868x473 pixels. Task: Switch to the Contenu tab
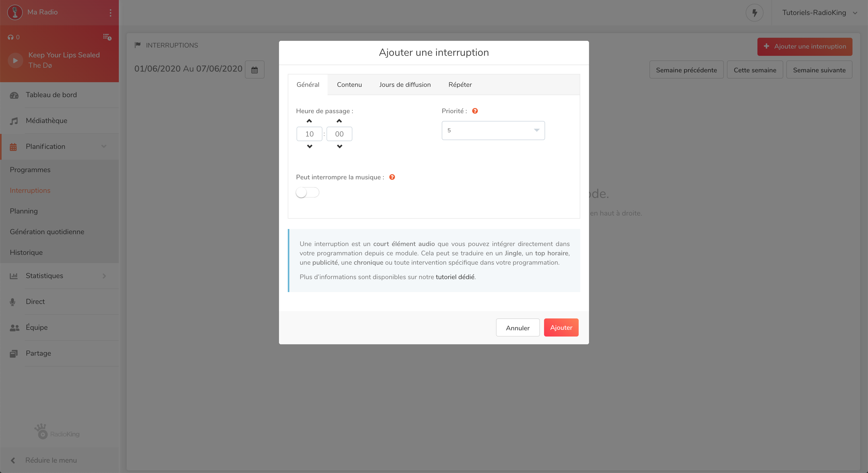click(349, 85)
